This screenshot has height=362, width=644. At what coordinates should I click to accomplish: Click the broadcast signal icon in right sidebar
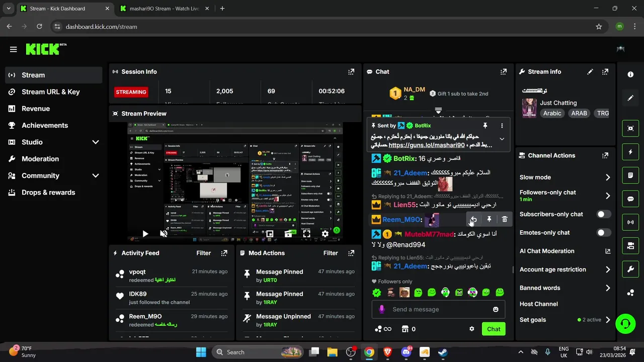630,222
